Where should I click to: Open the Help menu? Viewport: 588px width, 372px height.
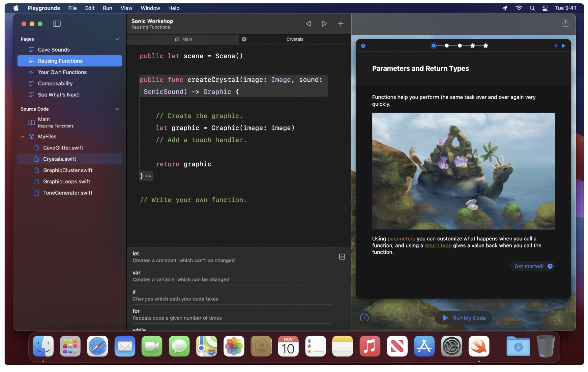(174, 8)
